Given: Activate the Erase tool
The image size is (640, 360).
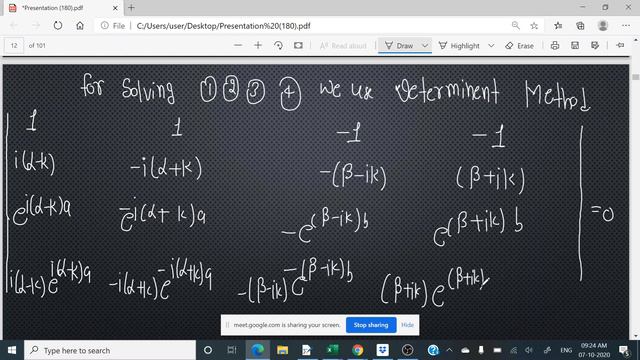Looking at the screenshot, I should coord(519,46).
